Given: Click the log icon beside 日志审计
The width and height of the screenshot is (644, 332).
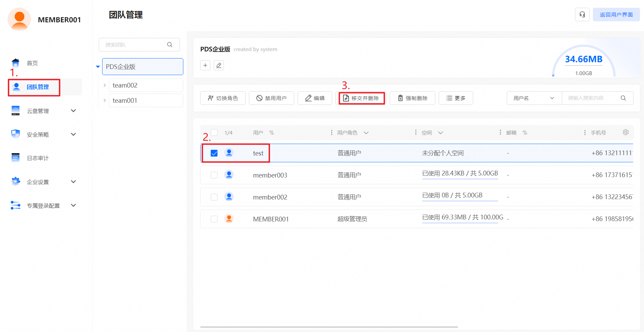Looking at the screenshot, I should point(16,158).
